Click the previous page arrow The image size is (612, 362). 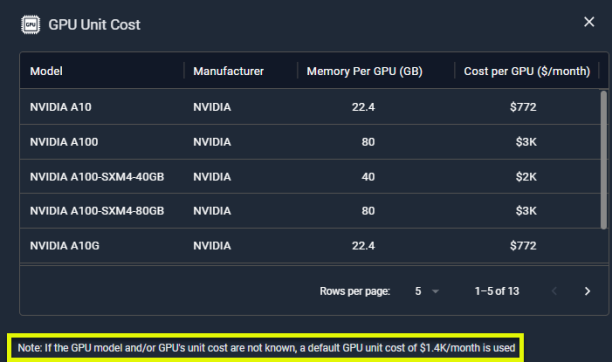(554, 291)
